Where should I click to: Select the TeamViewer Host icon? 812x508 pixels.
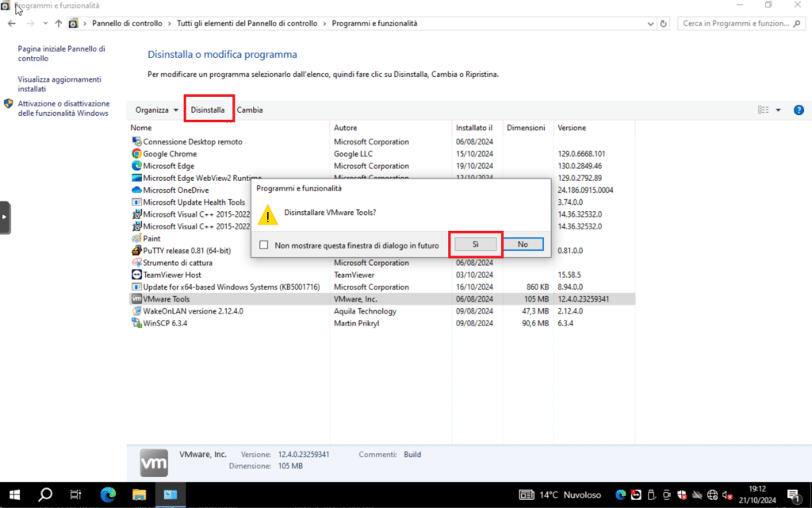pyautogui.click(x=136, y=275)
